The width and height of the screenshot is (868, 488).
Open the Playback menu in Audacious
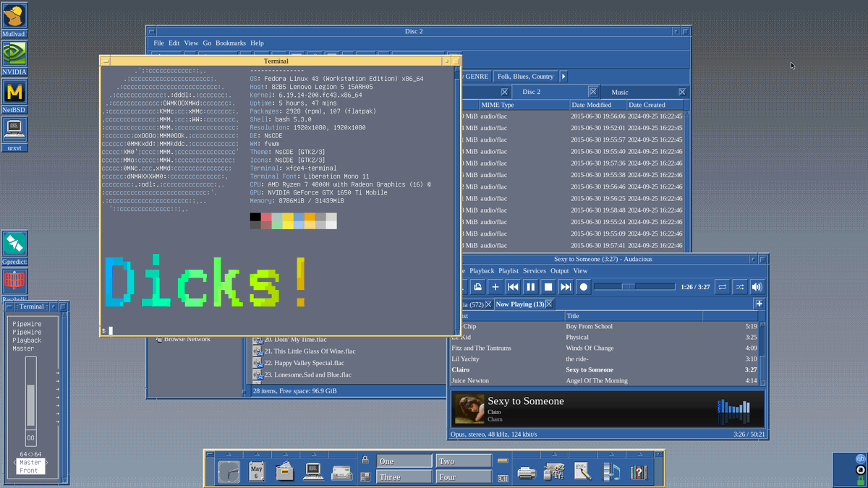point(482,271)
